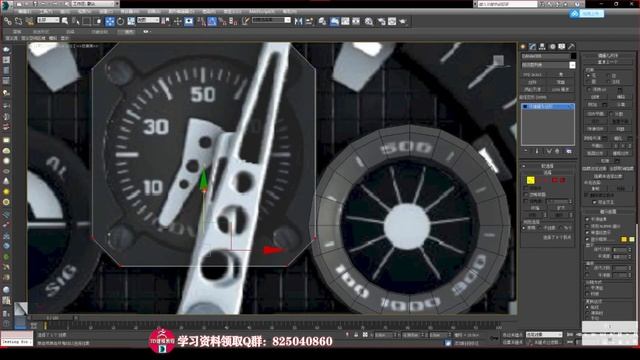Screen dimensions: 640x360
Task: Tick the By Vertex checkbox
Action: click(x=526, y=188)
